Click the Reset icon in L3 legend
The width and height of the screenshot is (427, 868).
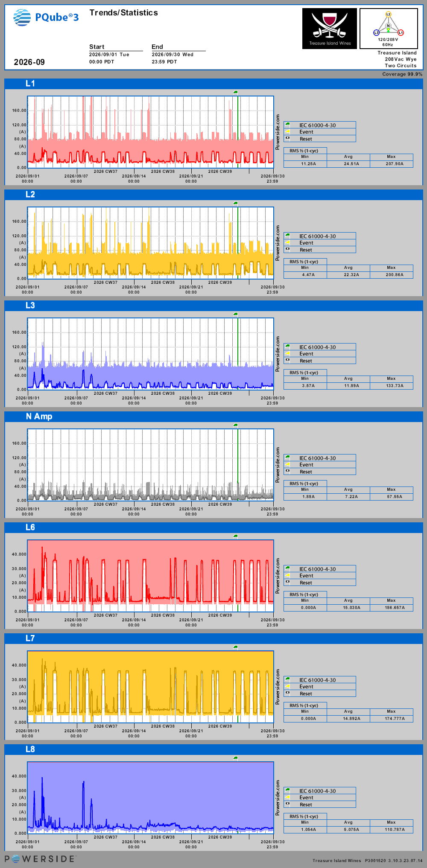click(288, 360)
